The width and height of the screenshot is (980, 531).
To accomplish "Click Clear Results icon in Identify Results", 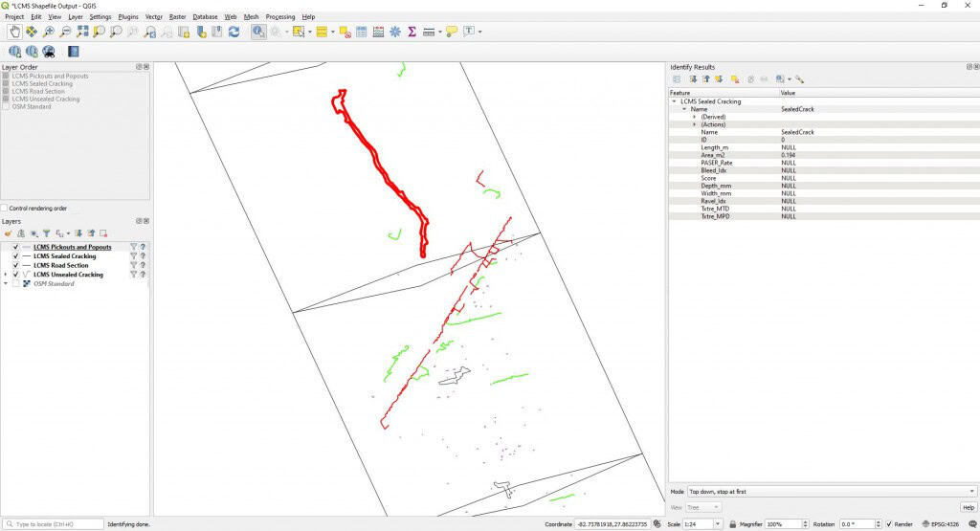I will (x=735, y=79).
